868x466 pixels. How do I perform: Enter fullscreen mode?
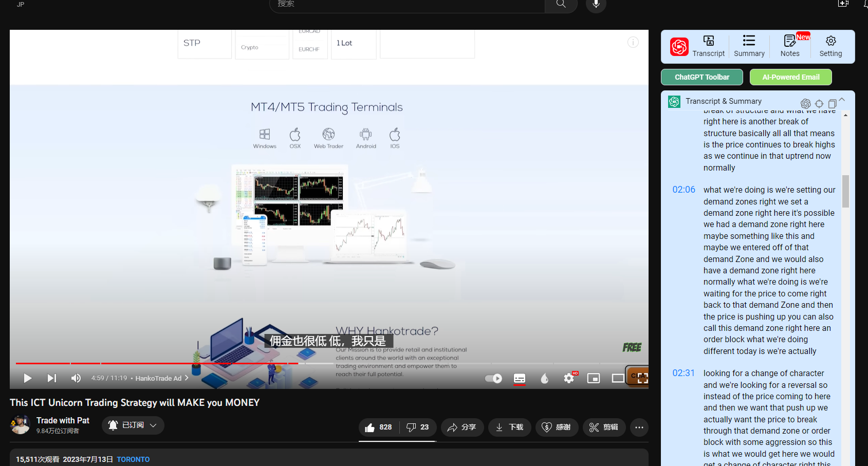click(642, 378)
